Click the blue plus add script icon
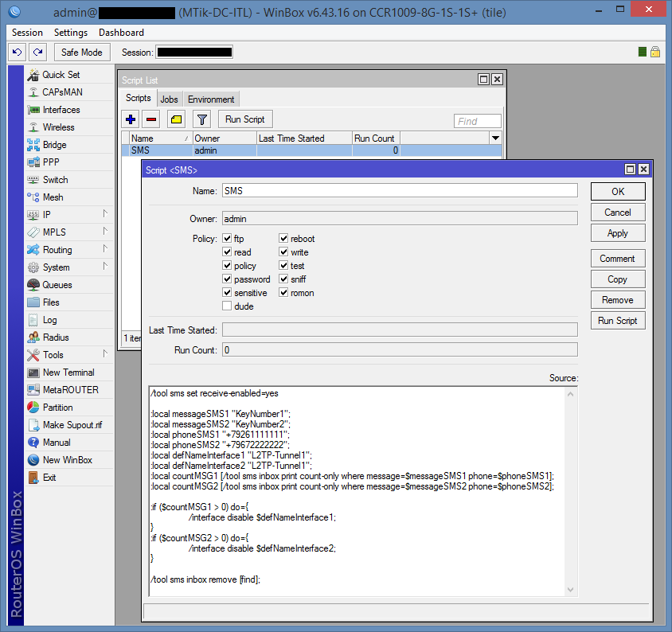This screenshot has width=672, height=632. [131, 119]
